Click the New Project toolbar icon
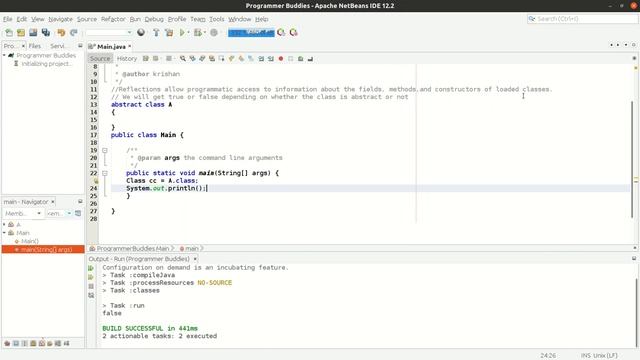The image size is (640, 360). (x=21, y=33)
